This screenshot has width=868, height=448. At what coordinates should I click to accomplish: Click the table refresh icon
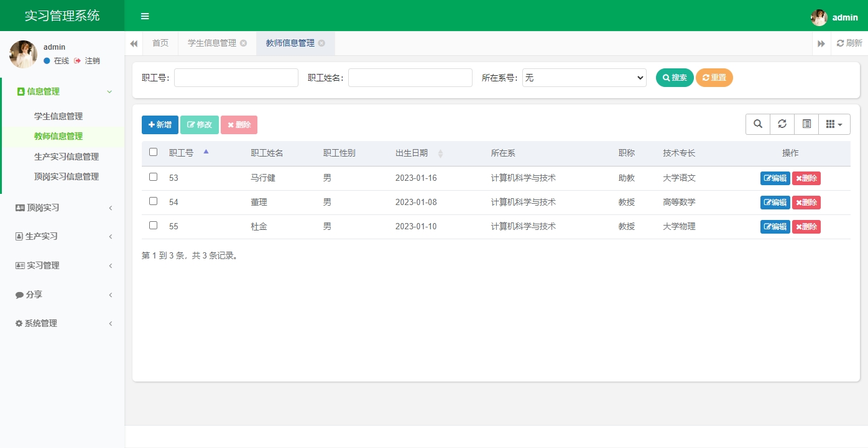pos(782,124)
